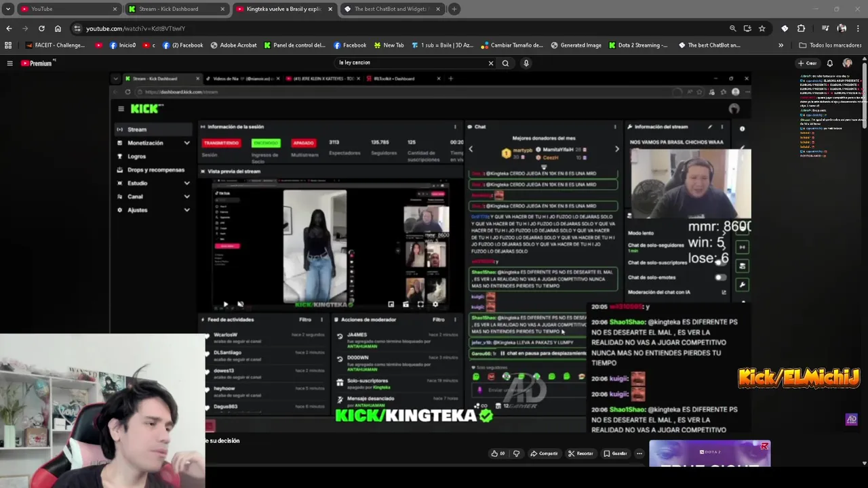Open the Dota 2 recommended video thumbnail
This screenshot has height=488, width=868.
point(709,453)
